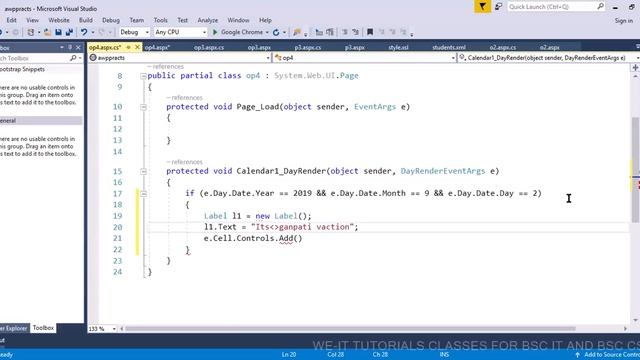Click the Save icon in the toolbar
640x360 pixels.
pos(58,32)
